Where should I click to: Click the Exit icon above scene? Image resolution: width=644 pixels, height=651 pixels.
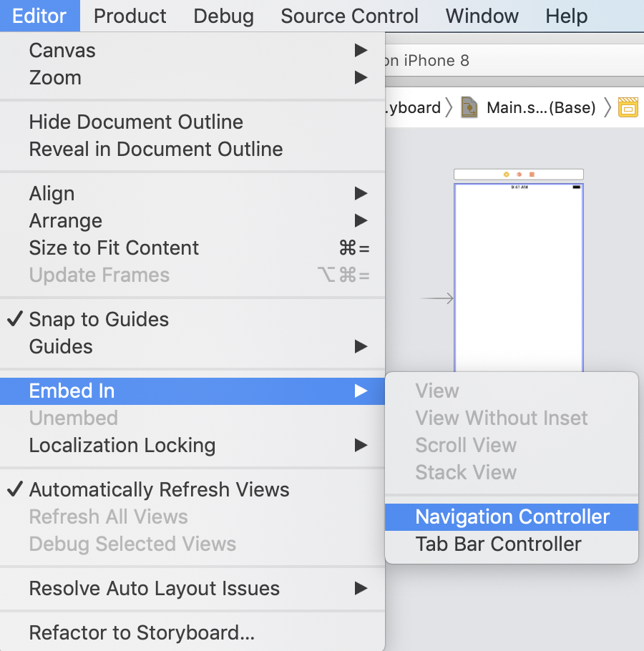click(532, 175)
